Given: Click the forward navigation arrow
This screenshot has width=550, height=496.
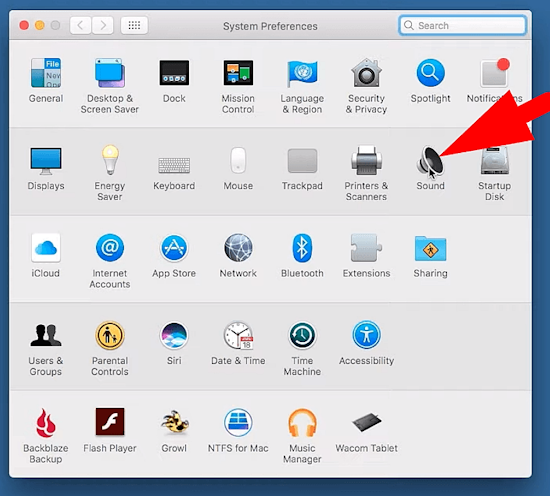Looking at the screenshot, I should click(x=103, y=25).
